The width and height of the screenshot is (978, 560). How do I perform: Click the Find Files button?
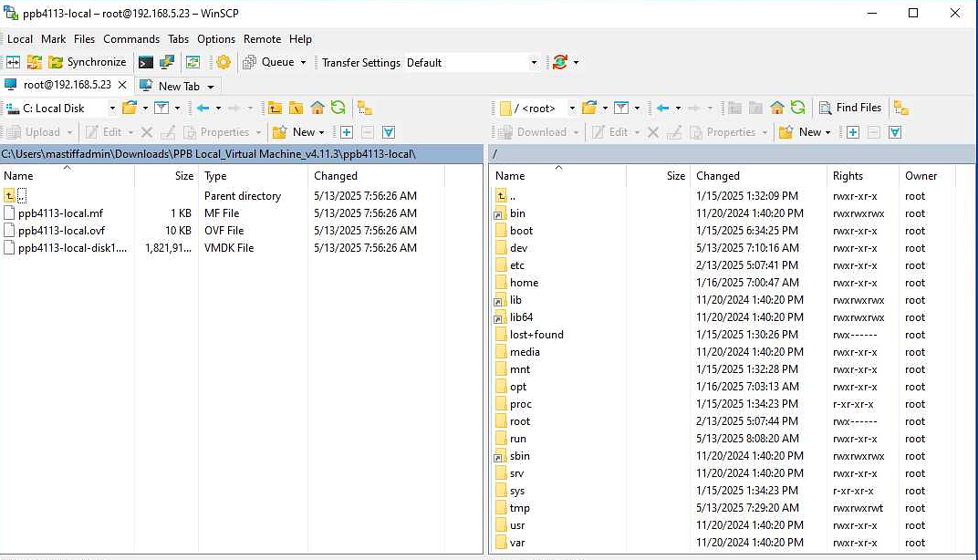pos(850,108)
